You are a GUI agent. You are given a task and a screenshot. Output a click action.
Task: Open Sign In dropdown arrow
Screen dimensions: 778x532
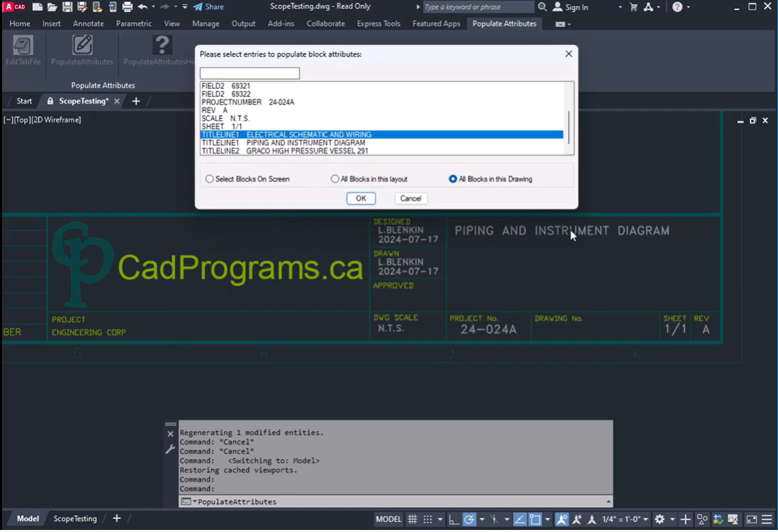620,7
